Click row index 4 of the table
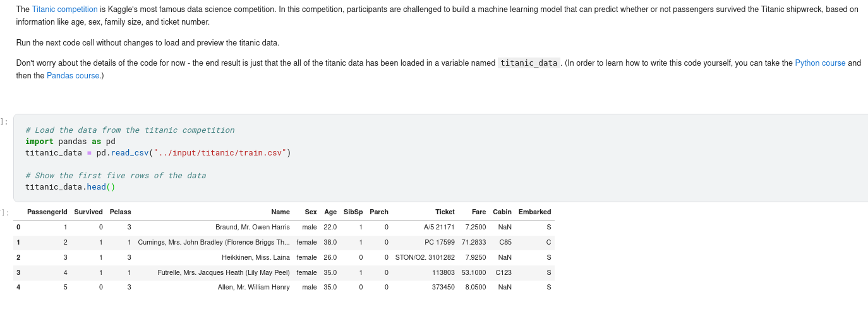 point(18,288)
